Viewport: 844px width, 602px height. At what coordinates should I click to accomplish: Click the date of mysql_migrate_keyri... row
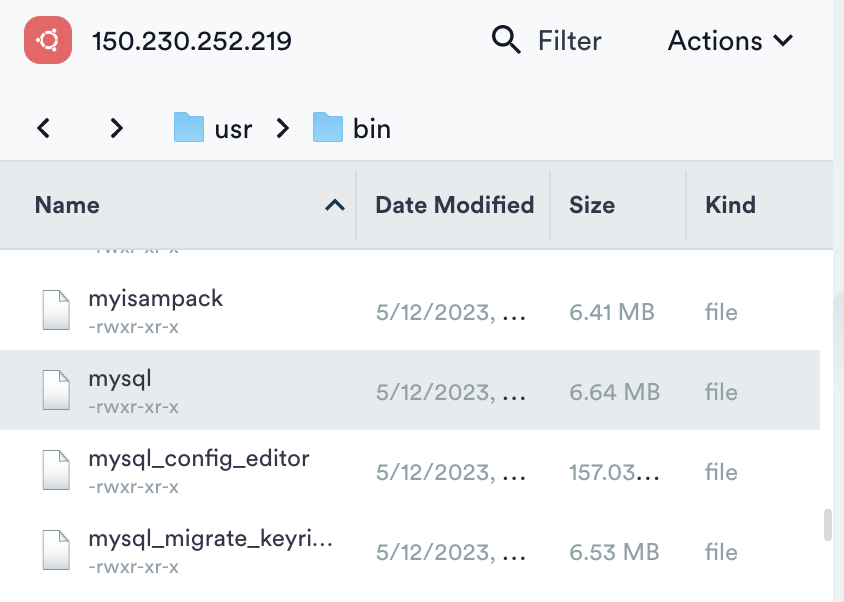pyautogui.click(x=451, y=552)
